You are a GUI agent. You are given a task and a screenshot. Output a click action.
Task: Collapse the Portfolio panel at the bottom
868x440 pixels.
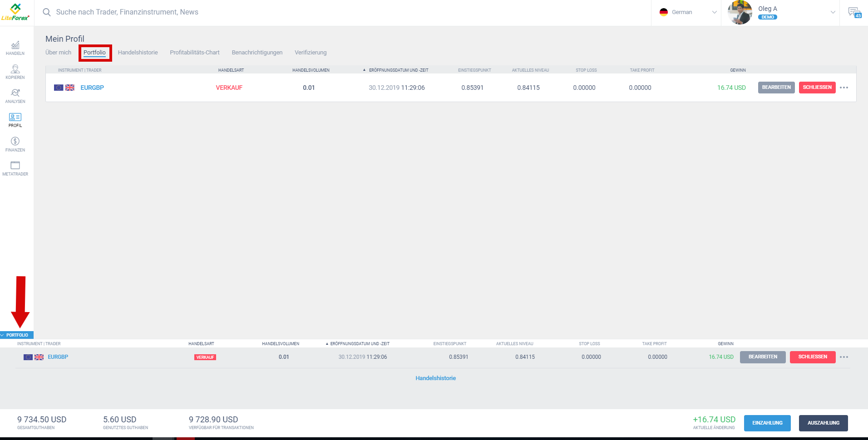pos(17,335)
